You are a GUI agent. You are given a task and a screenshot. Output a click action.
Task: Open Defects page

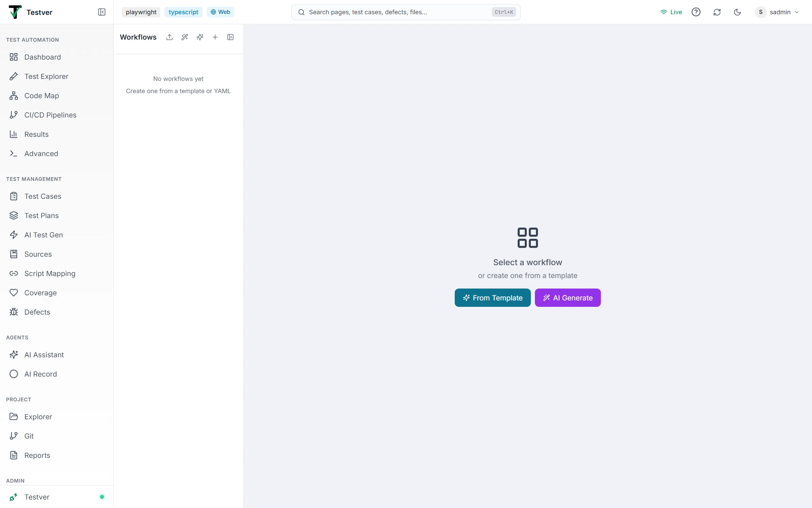[x=57, y=312]
